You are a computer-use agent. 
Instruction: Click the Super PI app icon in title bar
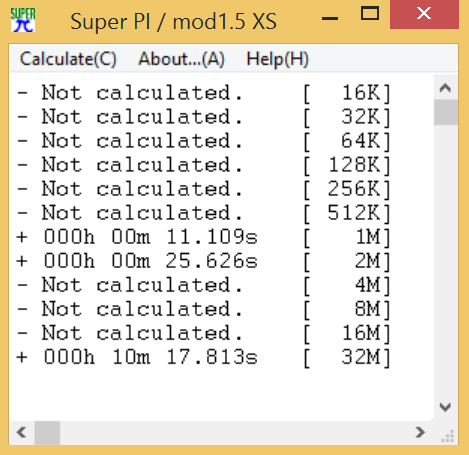pos(23,20)
